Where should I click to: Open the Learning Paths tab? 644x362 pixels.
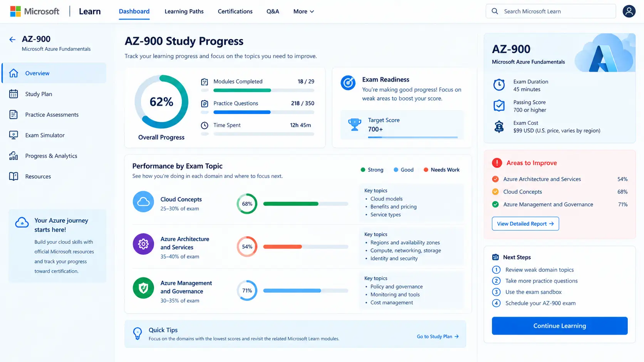tap(184, 12)
